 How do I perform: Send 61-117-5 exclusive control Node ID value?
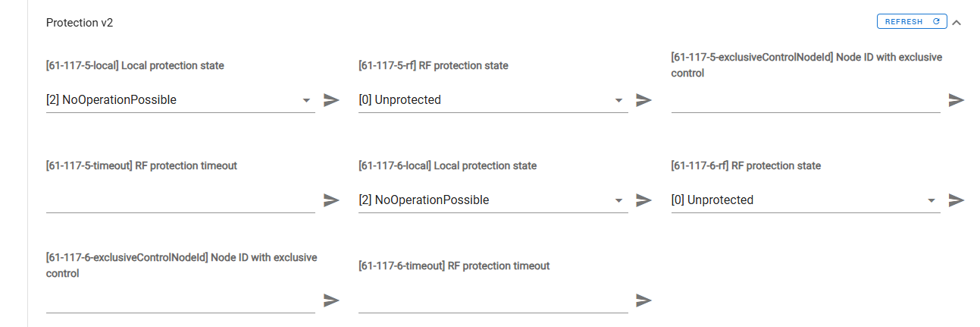956,100
